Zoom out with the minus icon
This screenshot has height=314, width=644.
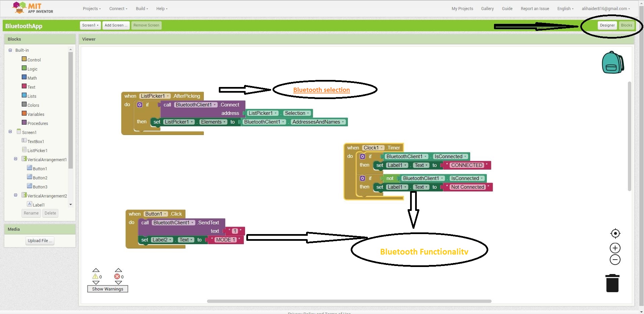615,260
